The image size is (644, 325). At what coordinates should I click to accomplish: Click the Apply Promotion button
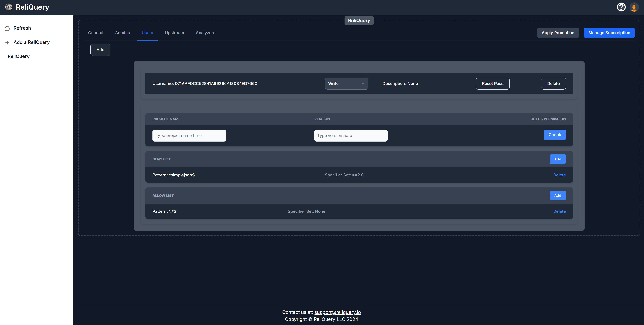[x=557, y=33]
